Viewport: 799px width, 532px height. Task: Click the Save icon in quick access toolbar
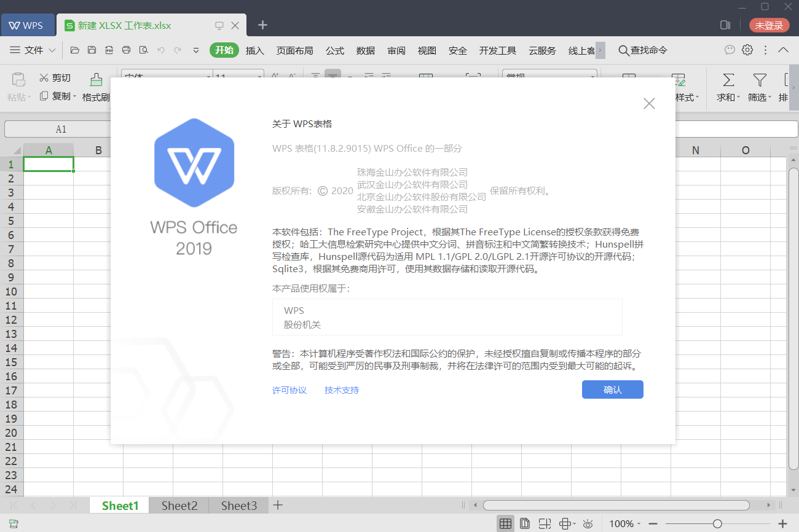click(92, 50)
